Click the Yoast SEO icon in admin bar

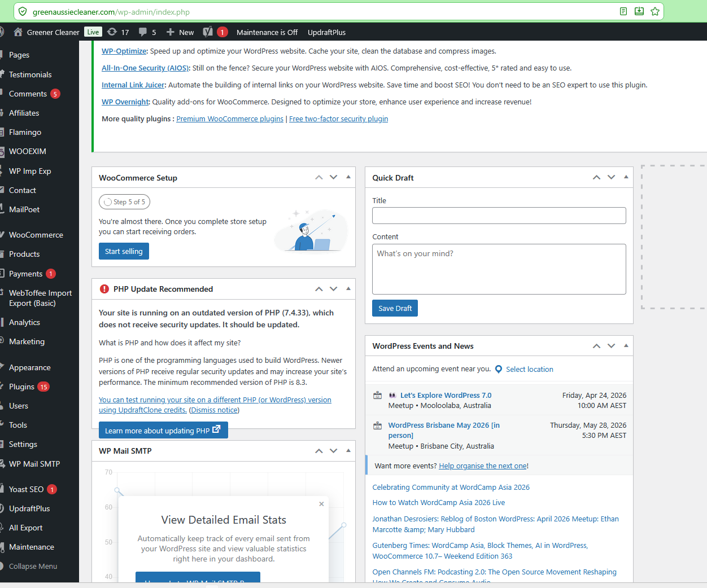[208, 32]
